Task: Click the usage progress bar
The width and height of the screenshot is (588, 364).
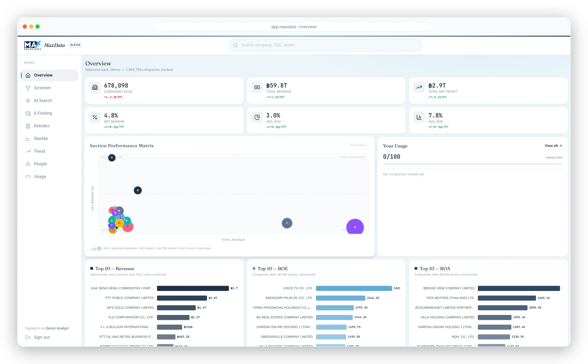Action: [472, 164]
